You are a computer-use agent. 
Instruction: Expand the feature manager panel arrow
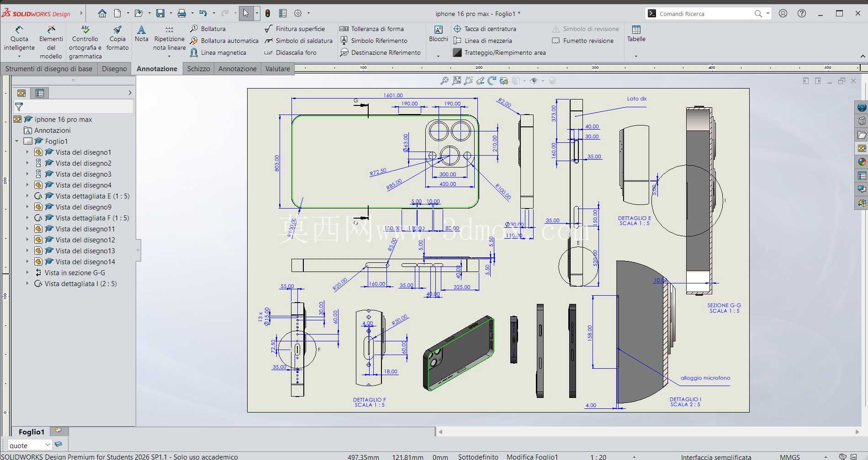pyautogui.click(x=130, y=93)
